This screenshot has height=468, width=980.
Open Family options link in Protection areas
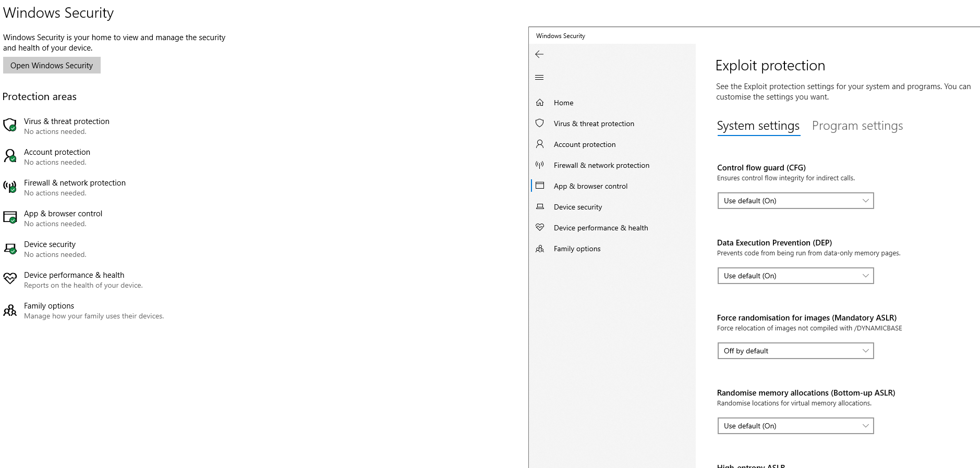(49, 306)
